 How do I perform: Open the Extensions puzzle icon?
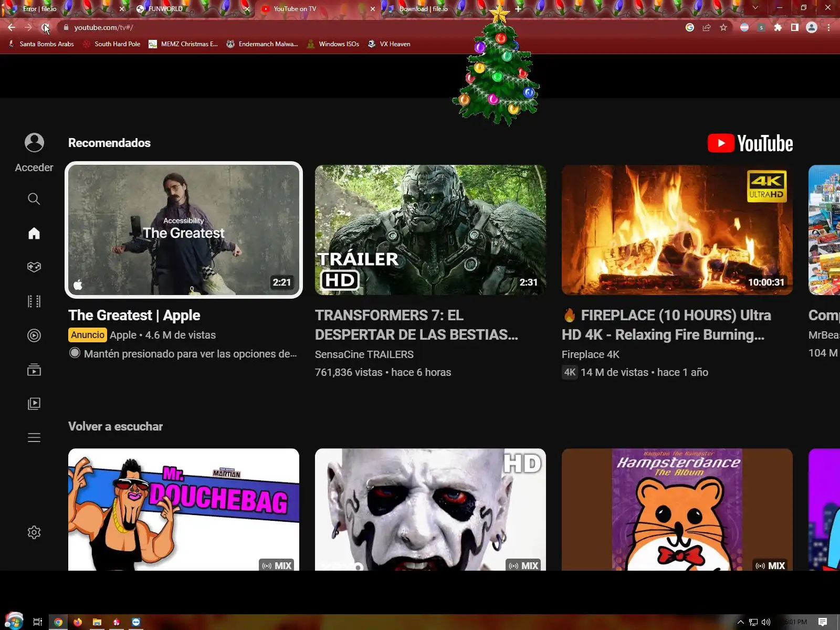pyautogui.click(x=778, y=27)
